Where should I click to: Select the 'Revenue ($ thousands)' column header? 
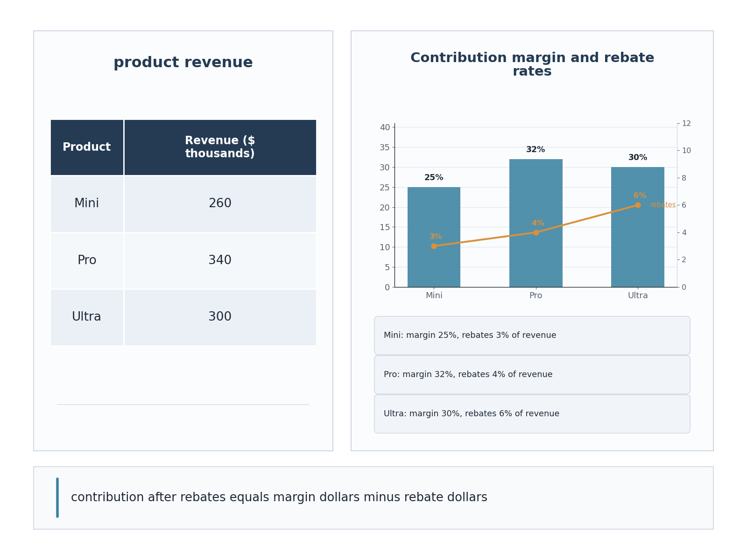pos(220,147)
